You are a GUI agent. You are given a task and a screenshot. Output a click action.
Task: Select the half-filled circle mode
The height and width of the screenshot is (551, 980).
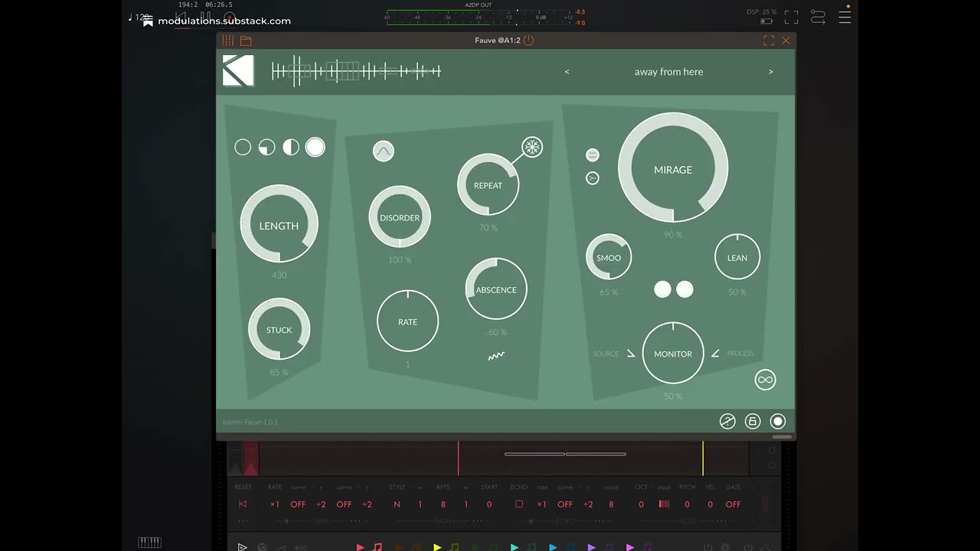coord(291,148)
